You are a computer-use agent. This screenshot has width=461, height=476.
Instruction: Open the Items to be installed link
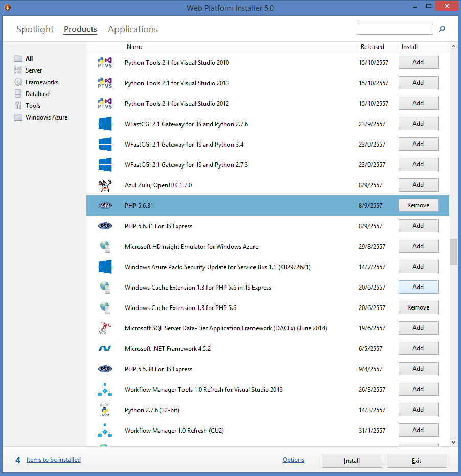pos(54,460)
